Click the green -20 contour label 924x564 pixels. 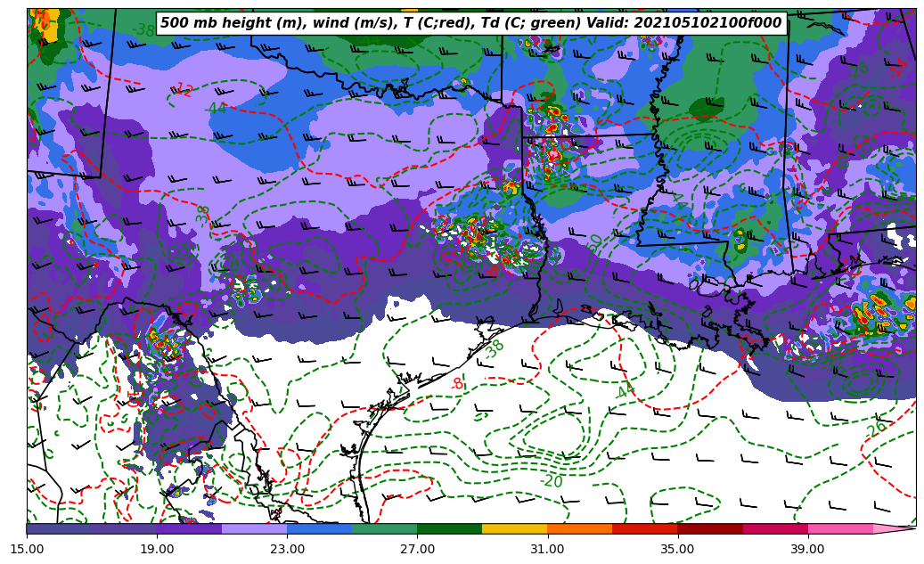[552, 481]
